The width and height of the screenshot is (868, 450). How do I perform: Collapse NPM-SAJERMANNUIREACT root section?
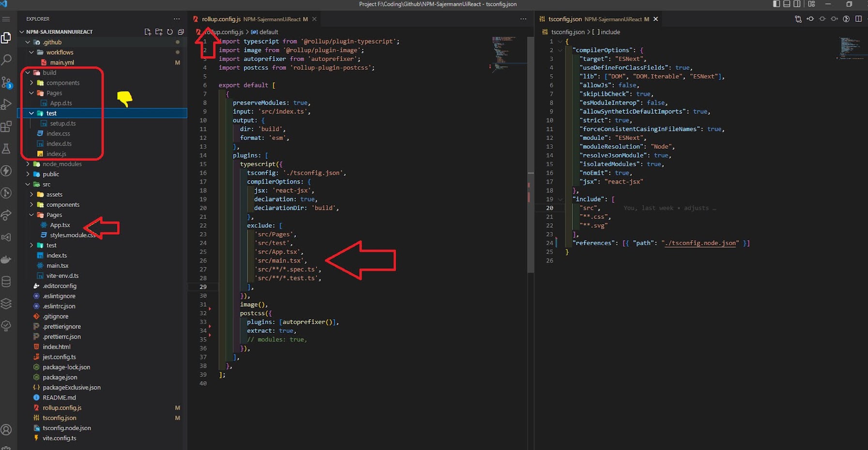tap(22, 32)
